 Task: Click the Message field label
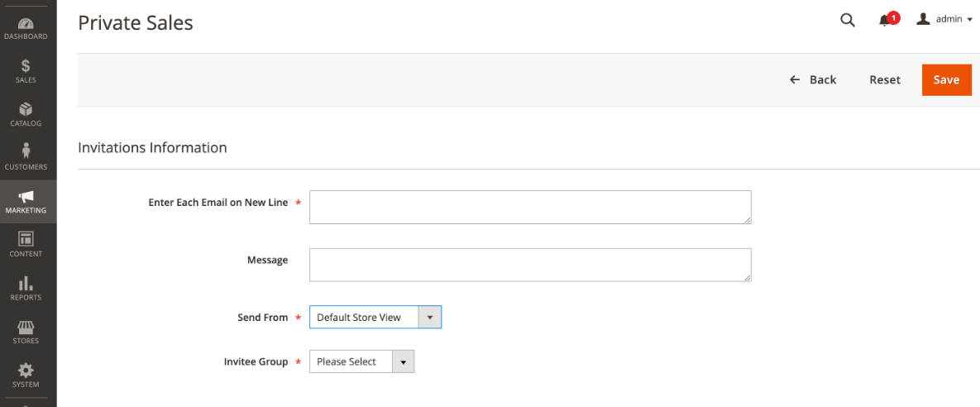267,260
